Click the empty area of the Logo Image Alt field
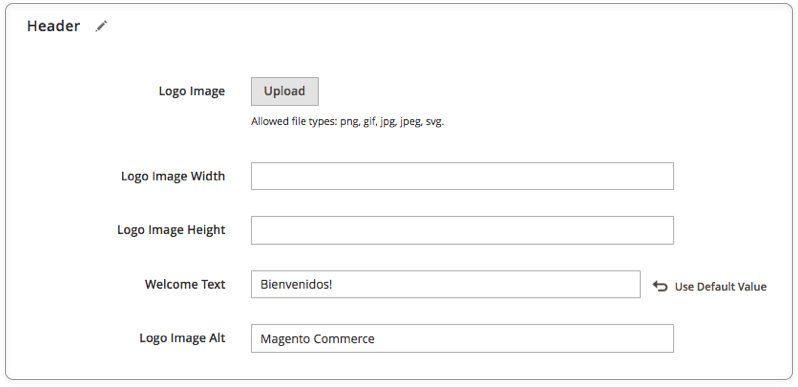 pos(524,338)
